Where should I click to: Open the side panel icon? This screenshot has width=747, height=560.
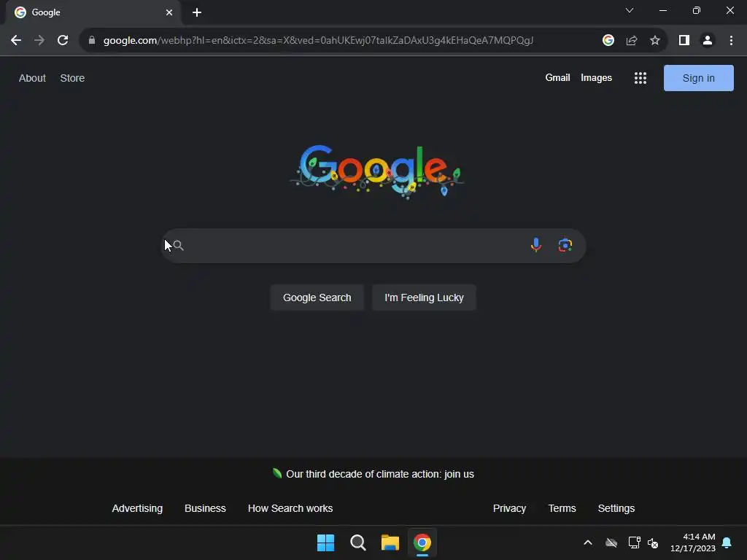click(x=684, y=41)
